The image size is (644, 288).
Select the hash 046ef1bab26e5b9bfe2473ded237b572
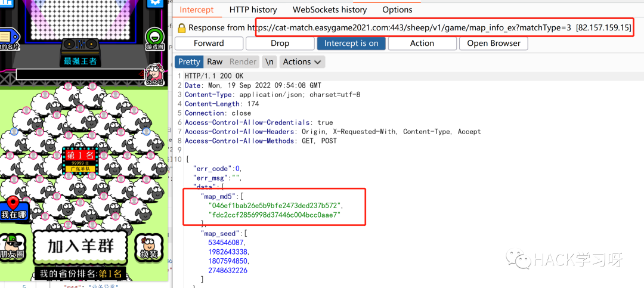(x=275, y=206)
